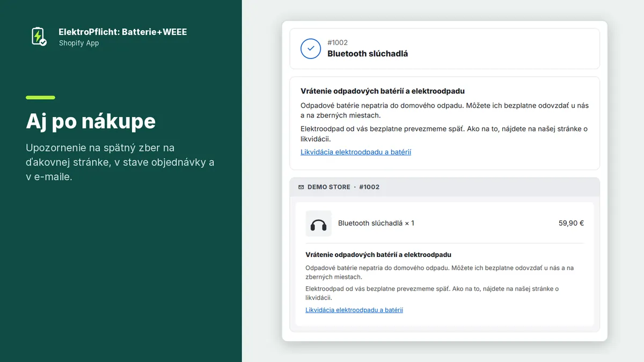Click the ElektroPflicht battery app logo
The image size is (644, 362).
[x=39, y=36]
